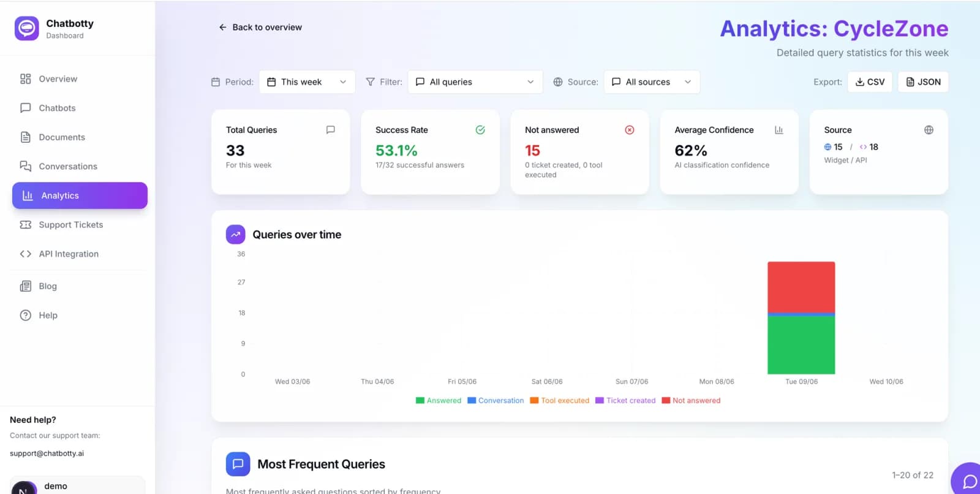Screen dimensions: 980x494
Task: Open Conversations in the sidebar
Action: (x=80, y=166)
